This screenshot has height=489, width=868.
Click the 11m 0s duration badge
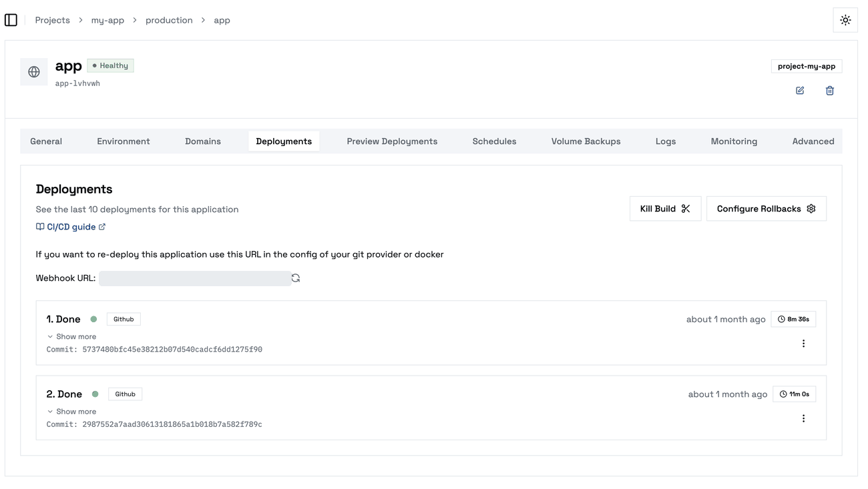[x=795, y=394]
